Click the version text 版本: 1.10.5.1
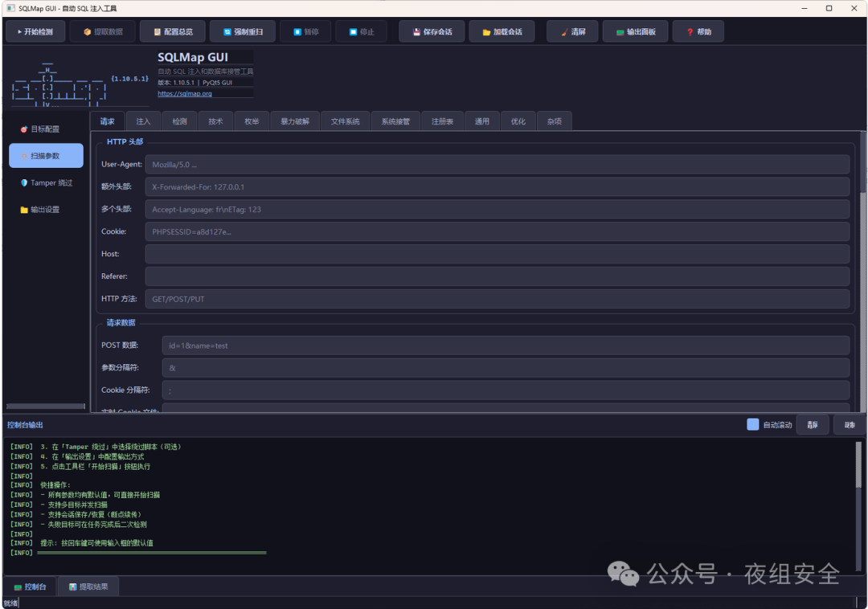The height and width of the screenshot is (609, 868). (x=176, y=83)
